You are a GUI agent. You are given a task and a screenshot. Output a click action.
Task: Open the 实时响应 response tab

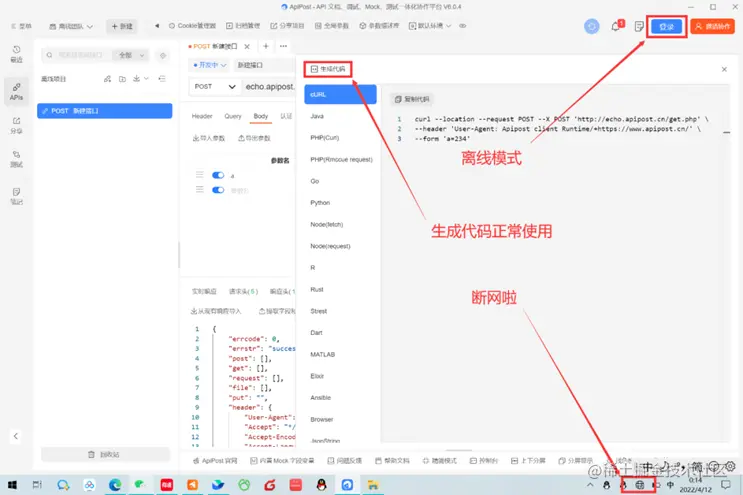coord(204,291)
